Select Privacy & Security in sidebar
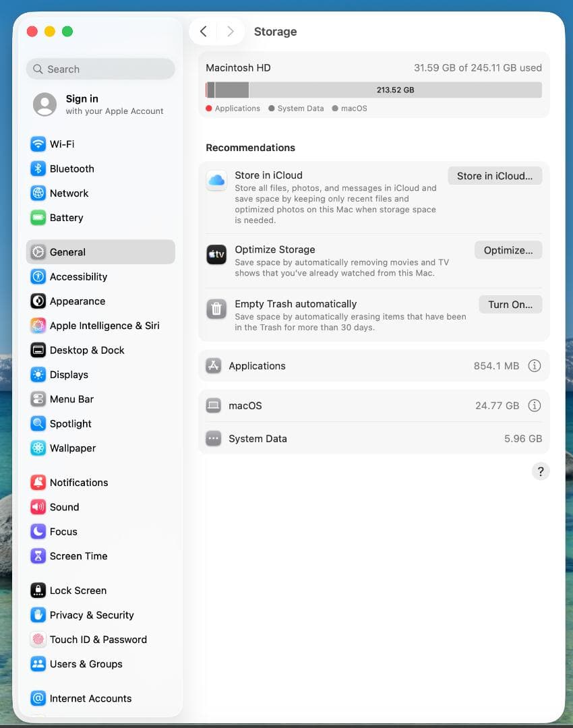The width and height of the screenshot is (573, 728). point(92,615)
